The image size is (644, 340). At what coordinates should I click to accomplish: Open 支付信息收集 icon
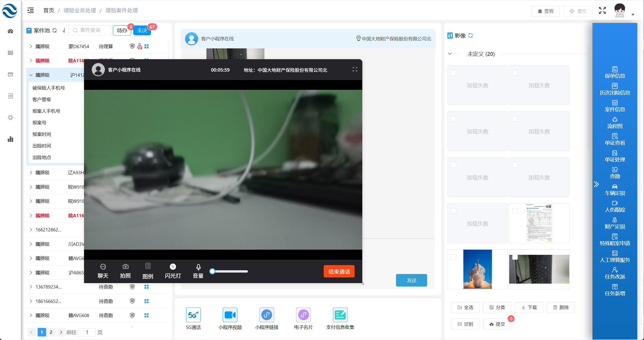point(340,315)
